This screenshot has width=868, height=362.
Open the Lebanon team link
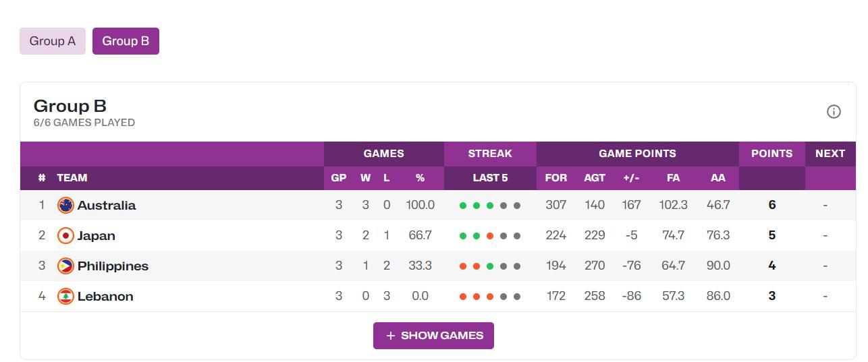[x=105, y=297]
